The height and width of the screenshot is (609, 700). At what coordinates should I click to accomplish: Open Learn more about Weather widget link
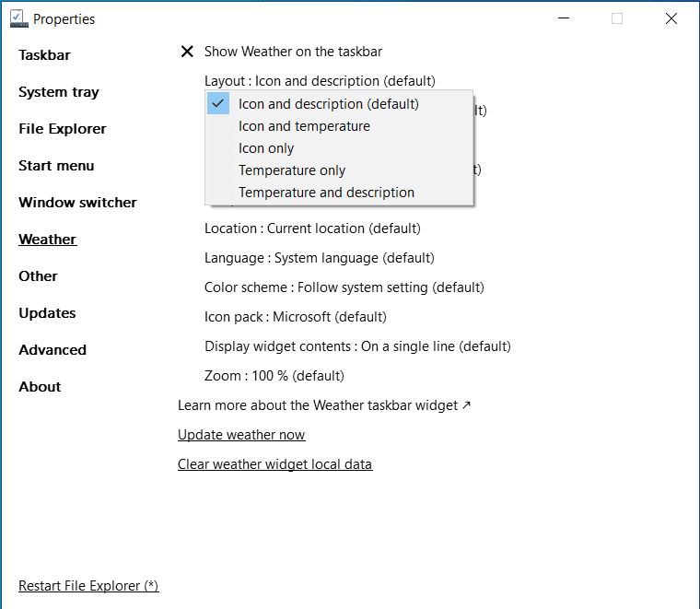[324, 405]
